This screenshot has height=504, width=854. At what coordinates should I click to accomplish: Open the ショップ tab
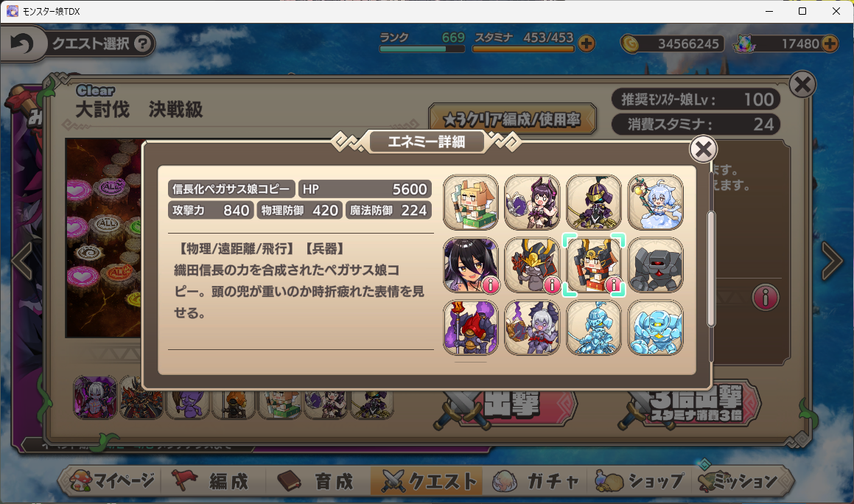click(x=640, y=481)
